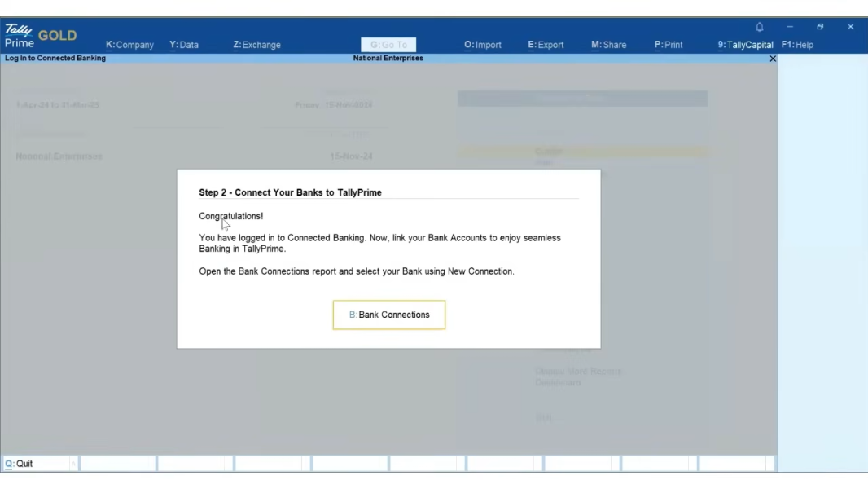Minimize the TallyPrime window
868x489 pixels.
click(x=790, y=27)
